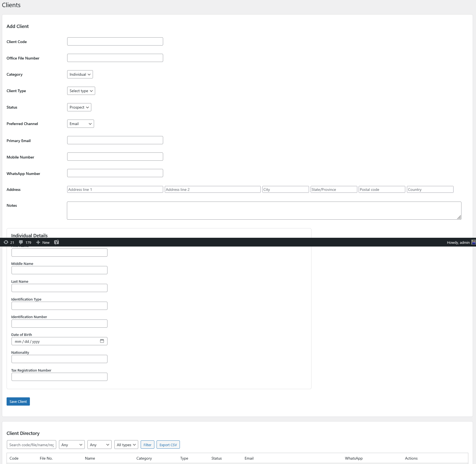Click the Status column header in directory table
Image resolution: width=476 pixels, height=464 pixels.
pyautogui.click(x=217, y=458)
